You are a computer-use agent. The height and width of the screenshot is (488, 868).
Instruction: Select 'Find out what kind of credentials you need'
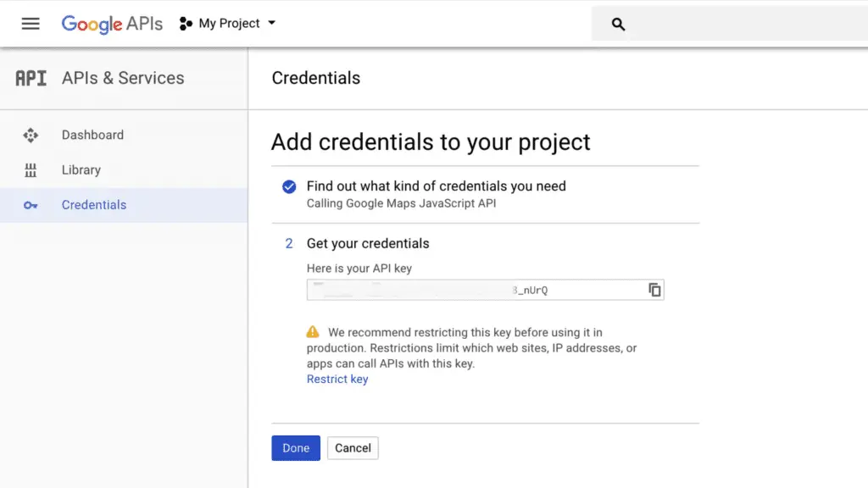(437, 186)
